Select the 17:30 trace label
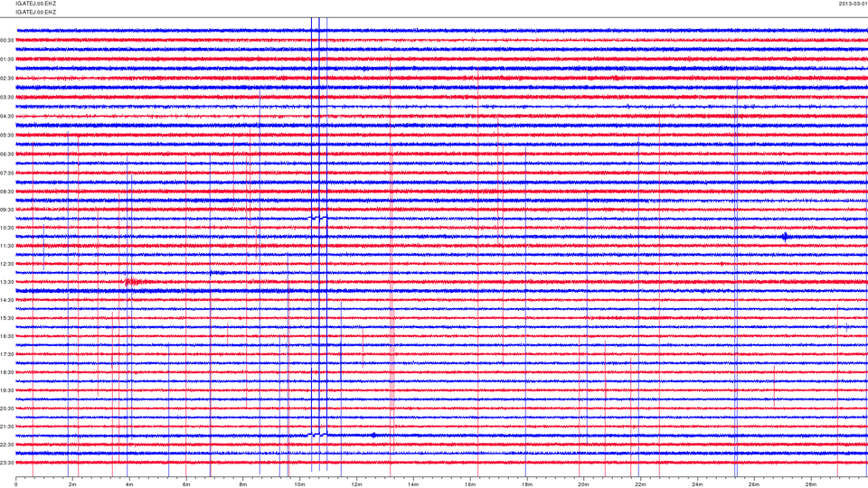Screen dimensions: 868x488 coord(7,354)
